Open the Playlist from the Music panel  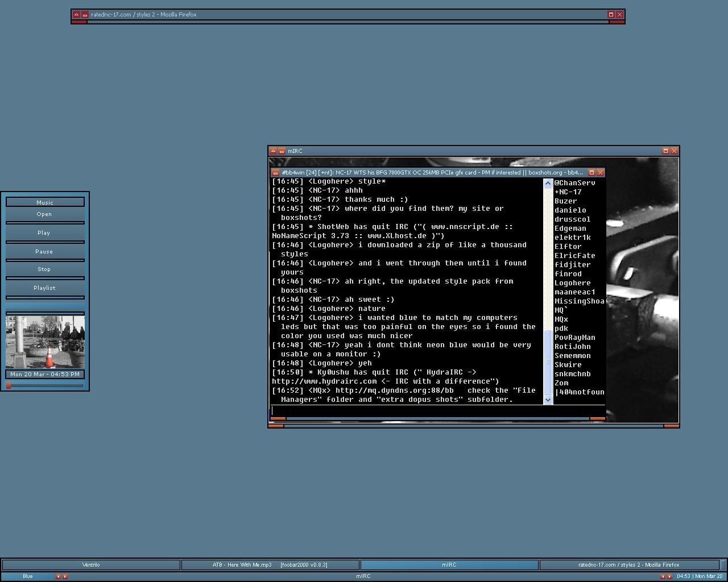point(44,288)
